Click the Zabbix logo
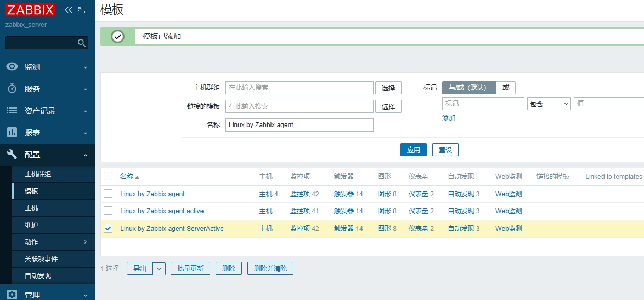The width and height of the screenshot is (644, 300). [30, 10]
